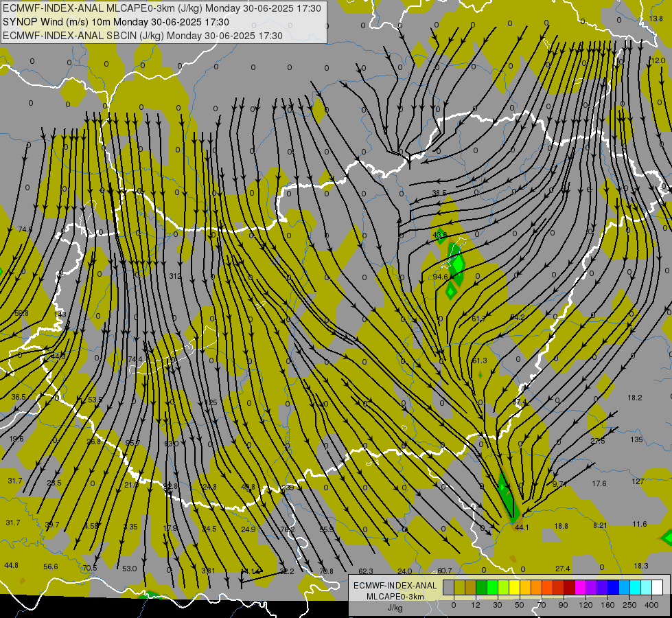Click the 49.8 value on the map
The height and width of the screenshot is (618, 672).
[x=248, y=488]
